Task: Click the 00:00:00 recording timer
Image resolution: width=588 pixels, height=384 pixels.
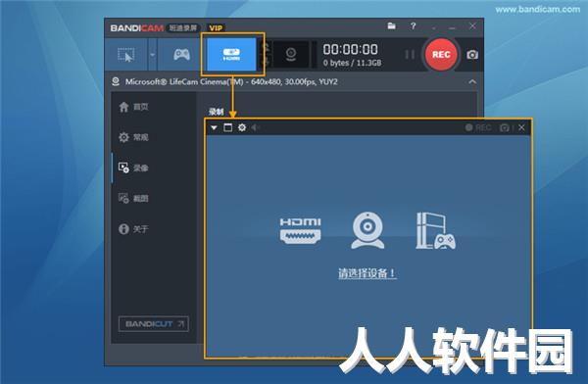Action: click(350, 49)
